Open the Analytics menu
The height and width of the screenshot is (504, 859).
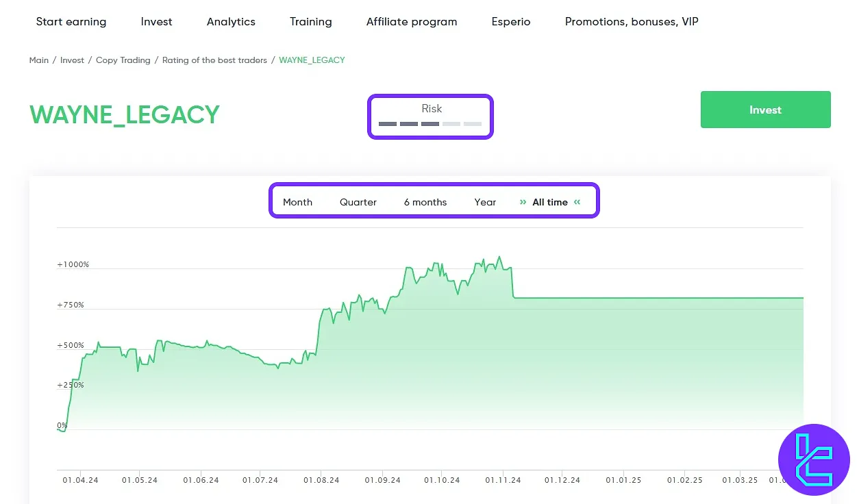click(x=231, y=21)
